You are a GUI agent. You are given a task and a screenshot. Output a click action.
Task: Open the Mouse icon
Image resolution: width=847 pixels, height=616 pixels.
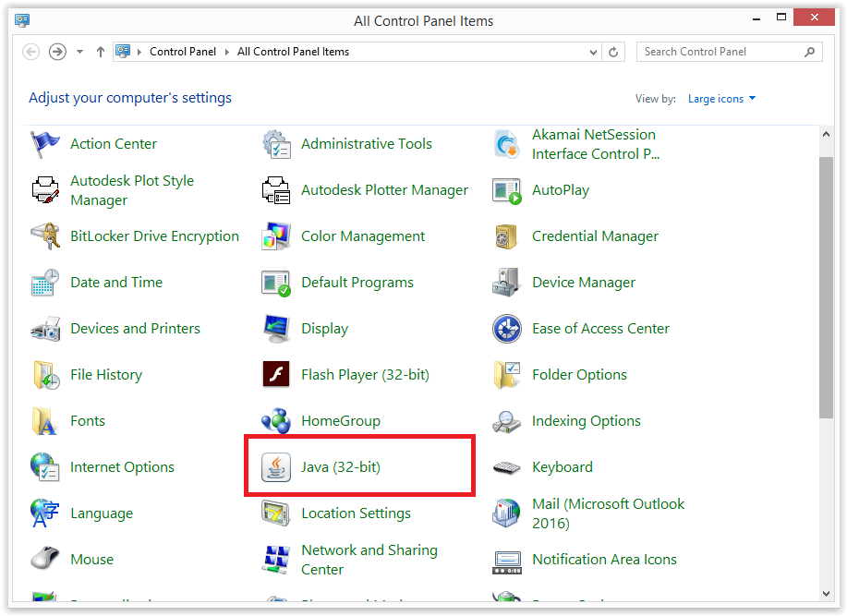[x=45, y=560]
